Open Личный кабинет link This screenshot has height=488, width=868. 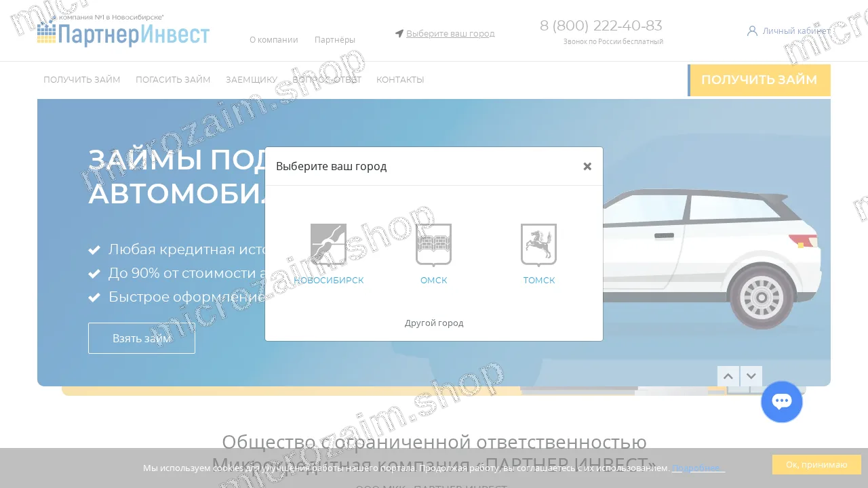point(796,30)
